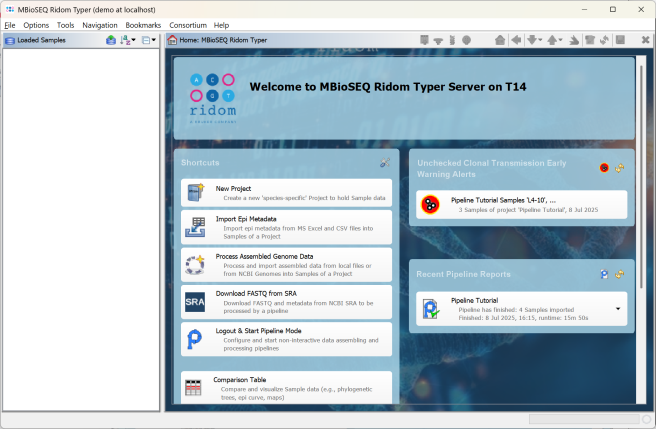
Task: Click the tools icon beside Shortcuts
Action: pyautogui.click(x=385, y=163)
